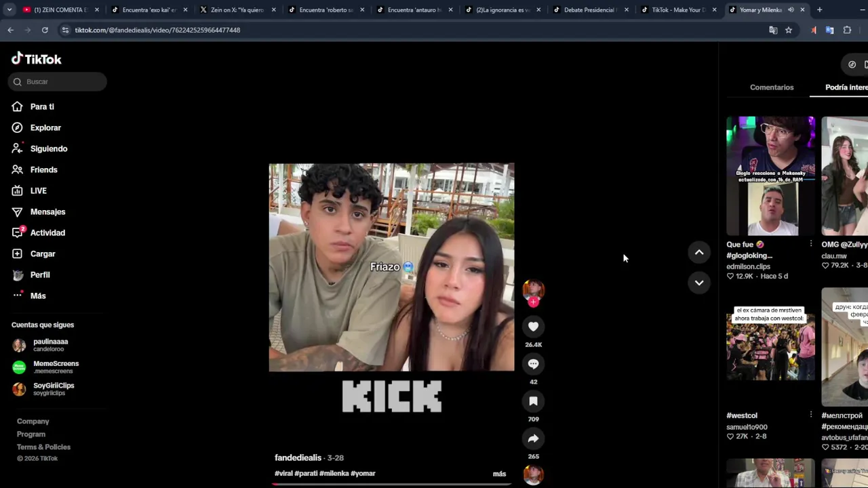Screen dimensions: 868x488
Task: Open Más options in sidebar
Action: click(38, 296)
